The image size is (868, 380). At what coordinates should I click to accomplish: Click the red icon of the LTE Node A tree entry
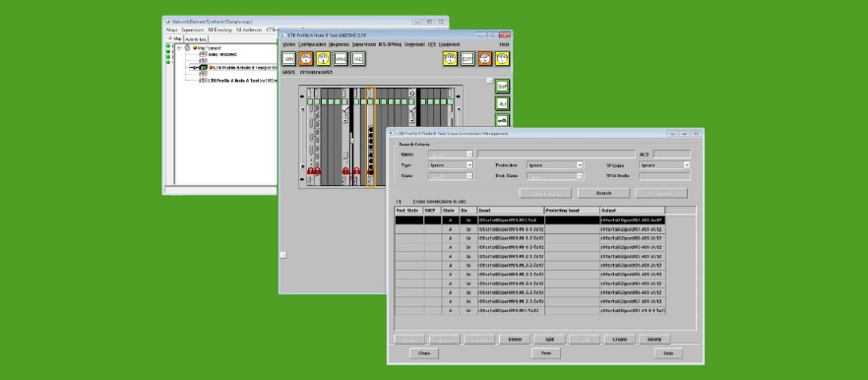coord(203,81)
